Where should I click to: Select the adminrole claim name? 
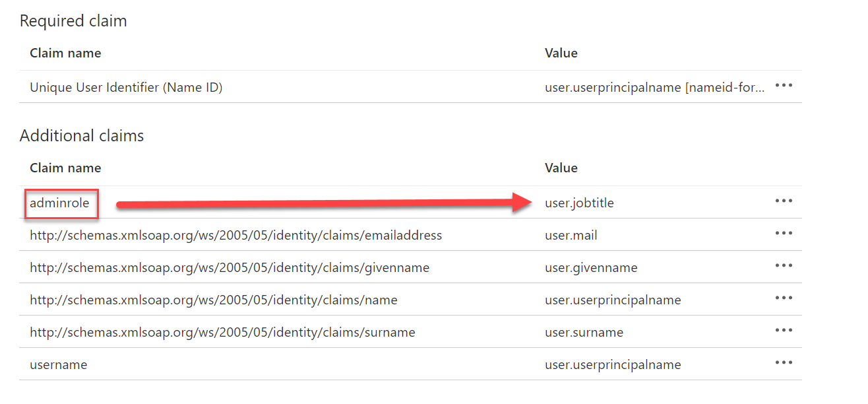(59, 203)
